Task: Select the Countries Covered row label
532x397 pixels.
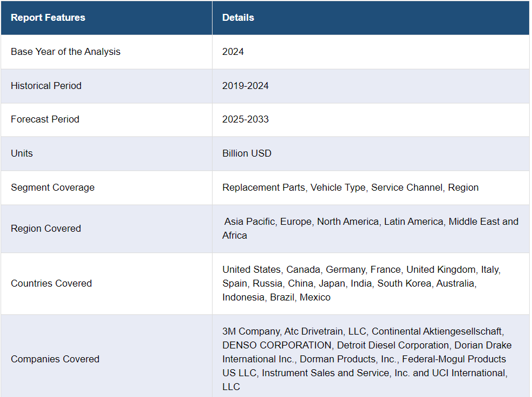Action: [x=51, y=283]
